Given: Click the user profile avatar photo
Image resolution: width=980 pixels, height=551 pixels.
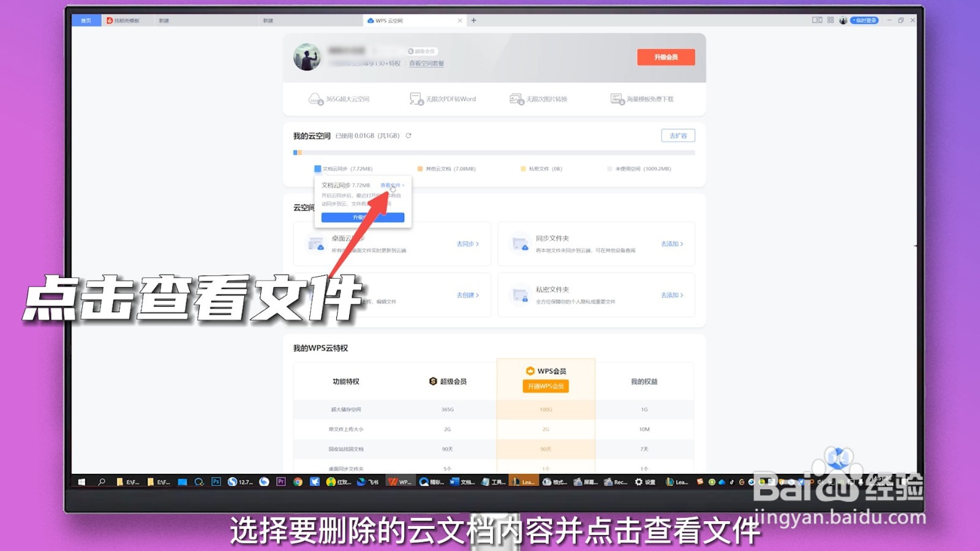Looking at the screenshot, I should pyautogui.click(x=307, y=57).
